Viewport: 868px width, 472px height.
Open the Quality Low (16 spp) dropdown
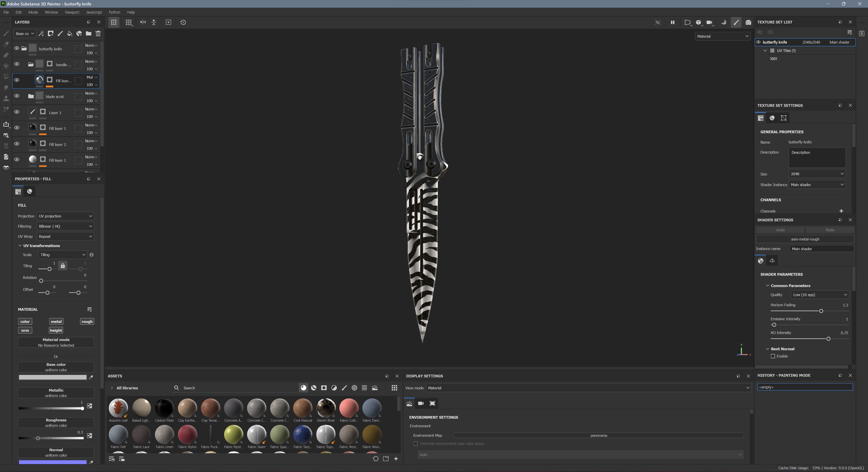coord(820,295)
